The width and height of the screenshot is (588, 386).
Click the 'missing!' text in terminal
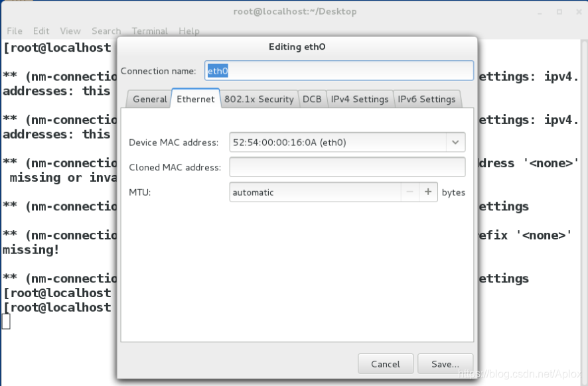click(x=31, y=249)
